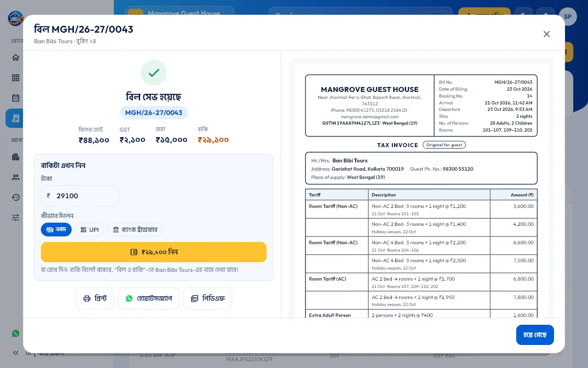The width and height of the screenshot is (588, 368).
Task: Open grid icon in background sidebar
Action: pyautogui.click(x=16, y=78)
